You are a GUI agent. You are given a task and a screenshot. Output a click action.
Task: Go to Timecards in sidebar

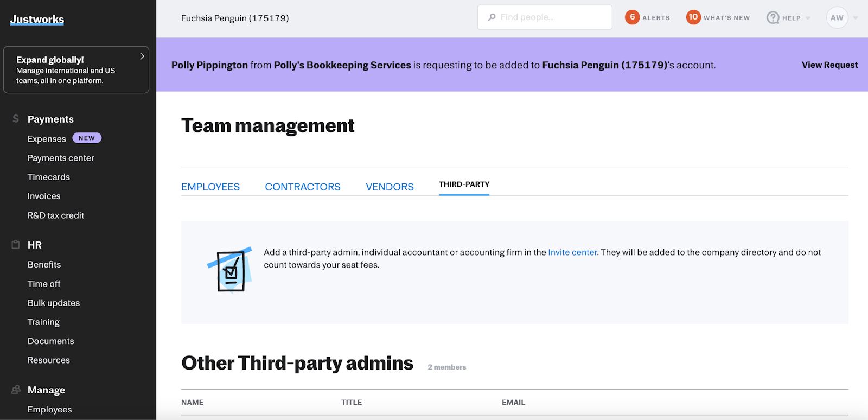(49, 177)
